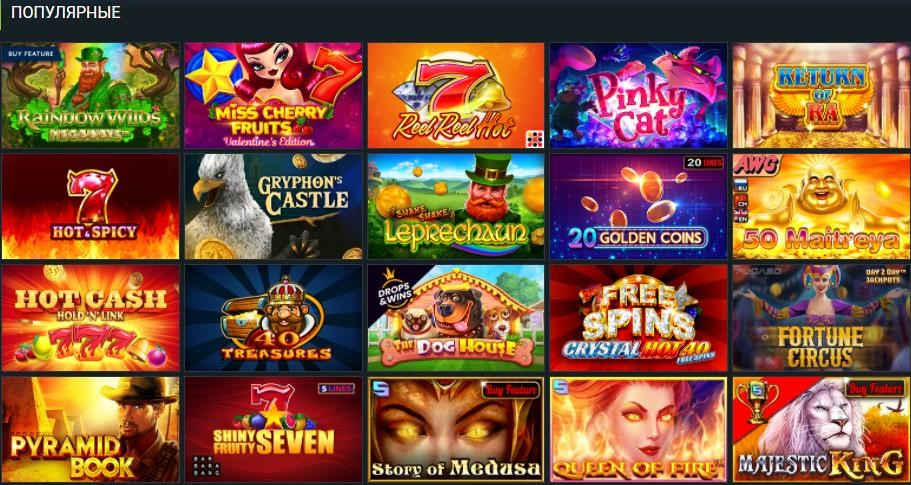
Task: Select the Reel Reel Hot slot
Action: pyautogui.click(x=456, y=95)
